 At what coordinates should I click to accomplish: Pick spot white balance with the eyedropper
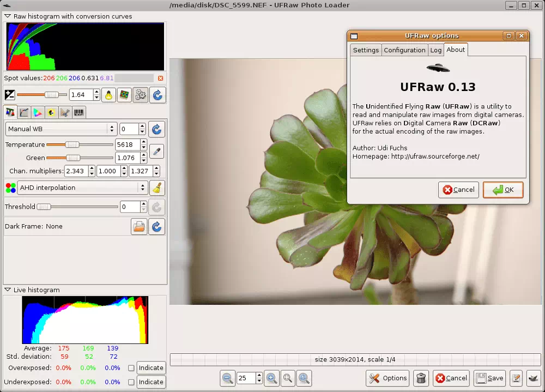click(157, 152)
